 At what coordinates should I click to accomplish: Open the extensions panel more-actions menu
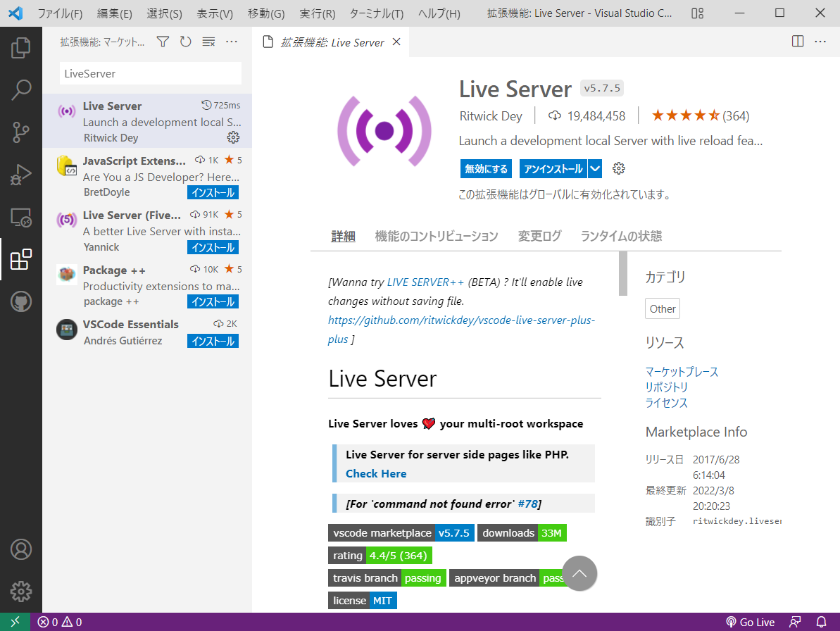click(x=232, y=42)
